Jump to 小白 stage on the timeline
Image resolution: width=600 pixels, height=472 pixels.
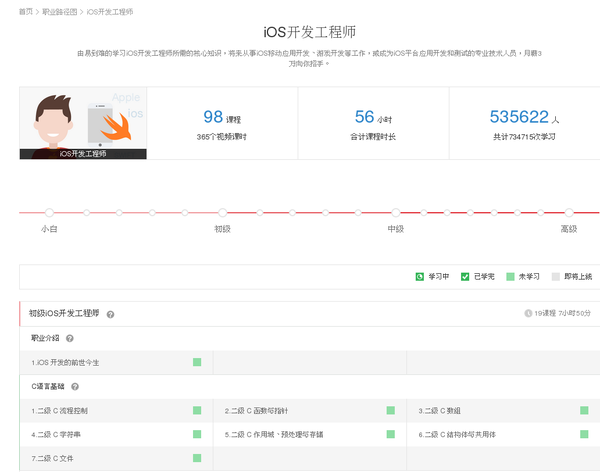[x=49, y=213]
